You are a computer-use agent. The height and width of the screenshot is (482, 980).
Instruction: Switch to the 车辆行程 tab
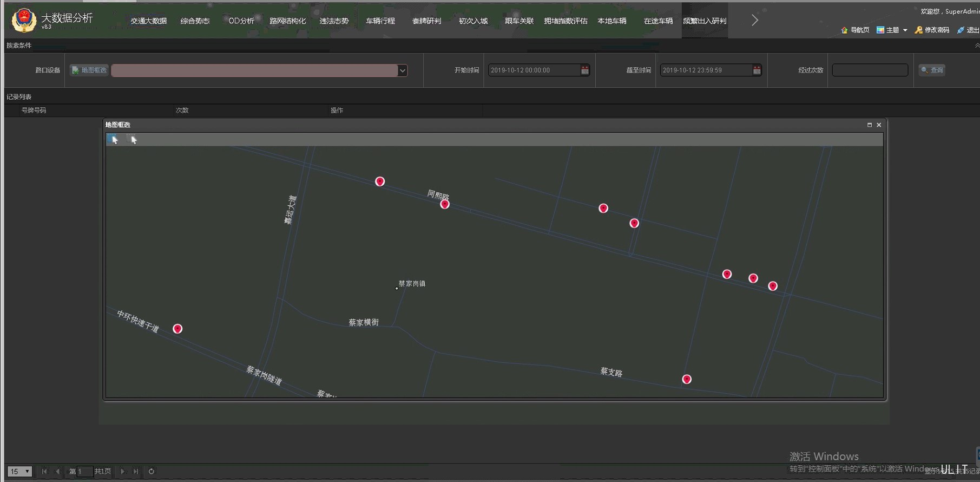coord(380,21)
